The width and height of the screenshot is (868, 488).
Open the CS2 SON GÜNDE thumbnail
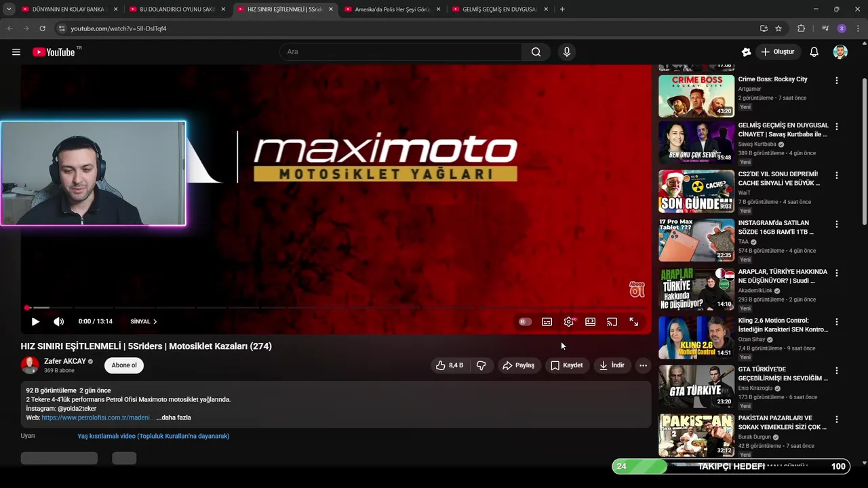[696, 191]
